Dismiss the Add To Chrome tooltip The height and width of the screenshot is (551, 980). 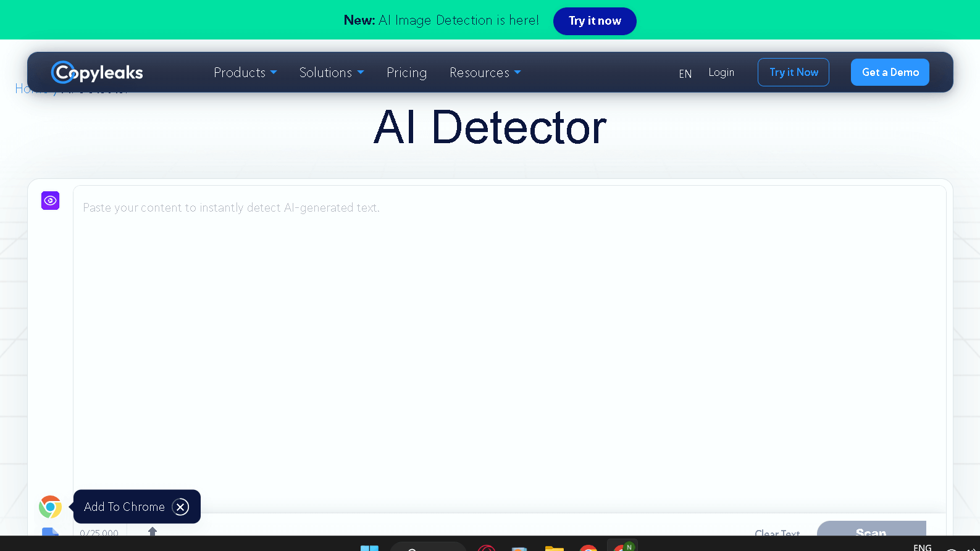(x=180, y=507)
